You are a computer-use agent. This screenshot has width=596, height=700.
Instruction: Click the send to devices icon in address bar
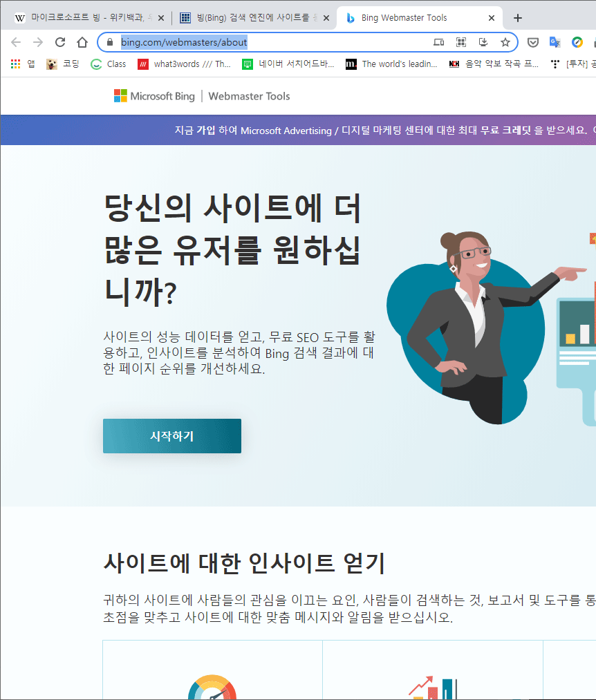(x=439, y=42)
